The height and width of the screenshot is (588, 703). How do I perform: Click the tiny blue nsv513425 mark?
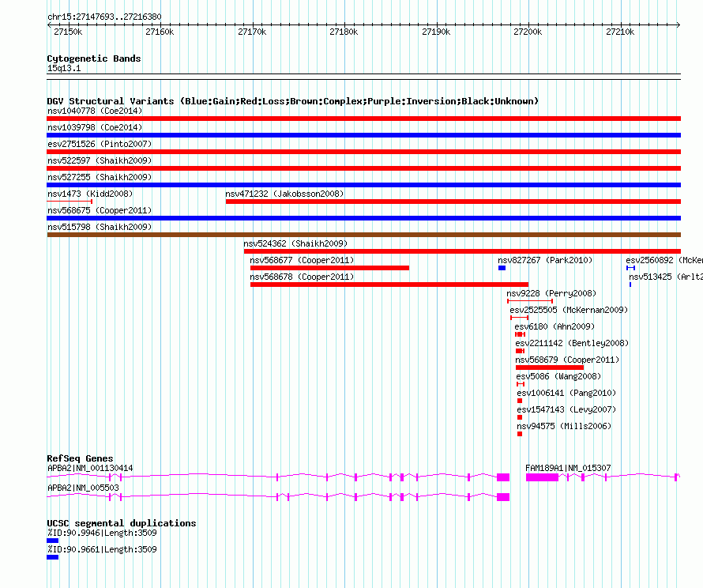click(630, 285)
